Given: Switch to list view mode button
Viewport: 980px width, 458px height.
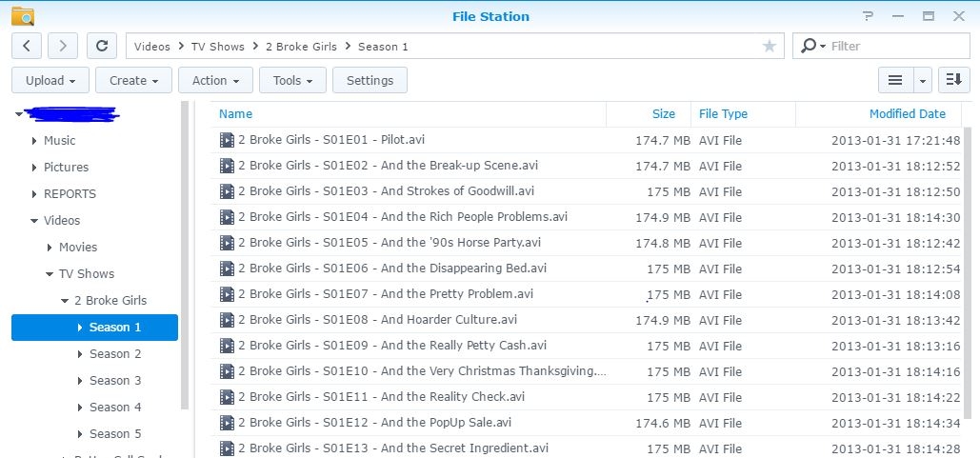Looking at the screenshot, I should click(895, 80).
